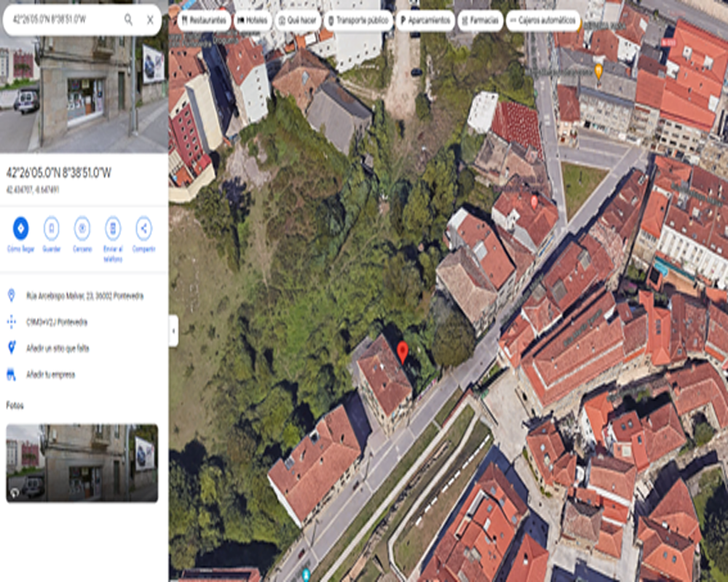Collapse the side panel with arrow handle
Viewport: 728px width, 582px height.
click(173, 331)
